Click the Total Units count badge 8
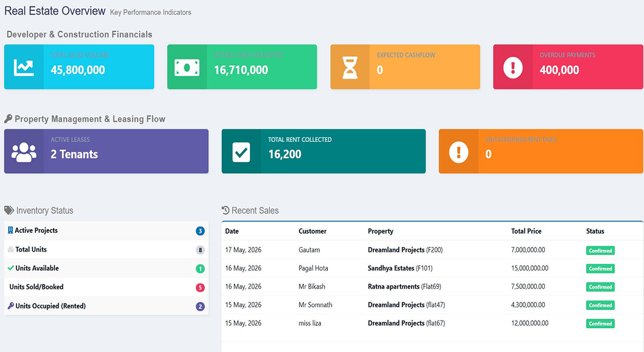The width and height of the screenshot is (644, 352). pos(200,250)
